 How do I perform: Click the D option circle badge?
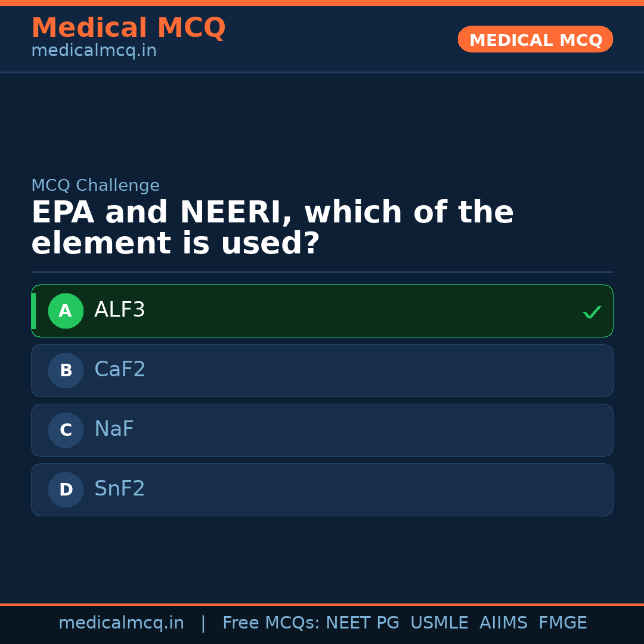point(66,490)
